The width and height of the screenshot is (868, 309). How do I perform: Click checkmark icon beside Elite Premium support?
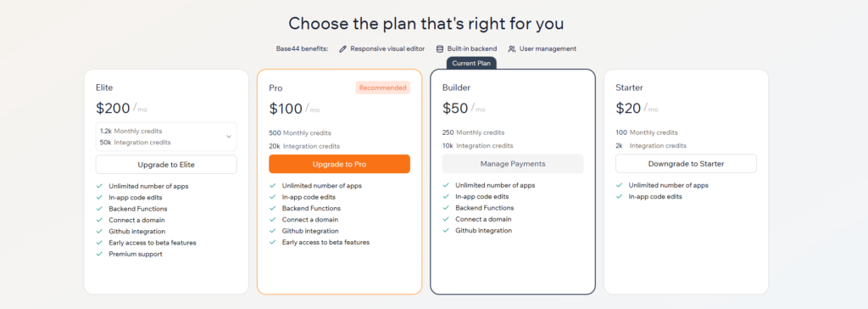pyautogui.click(x=99, y=254)
